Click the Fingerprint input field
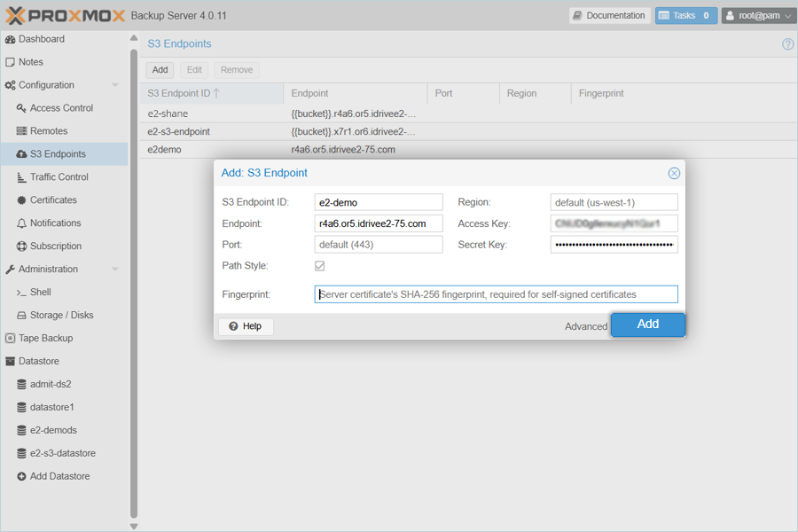Image resolution: width=798 pixels, height=532 pixels. [x=497, y=294]
